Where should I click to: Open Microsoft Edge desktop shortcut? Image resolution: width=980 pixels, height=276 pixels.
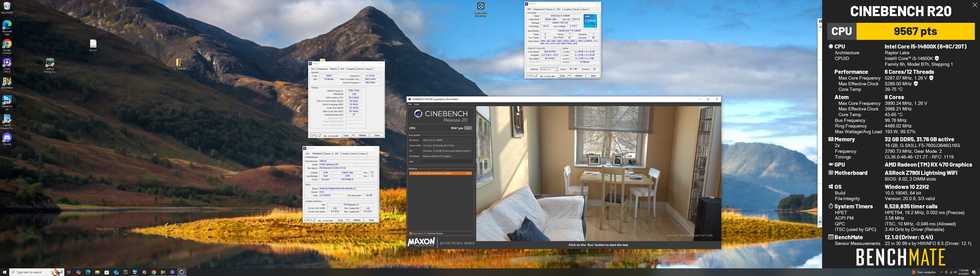(x=7, y=28)
